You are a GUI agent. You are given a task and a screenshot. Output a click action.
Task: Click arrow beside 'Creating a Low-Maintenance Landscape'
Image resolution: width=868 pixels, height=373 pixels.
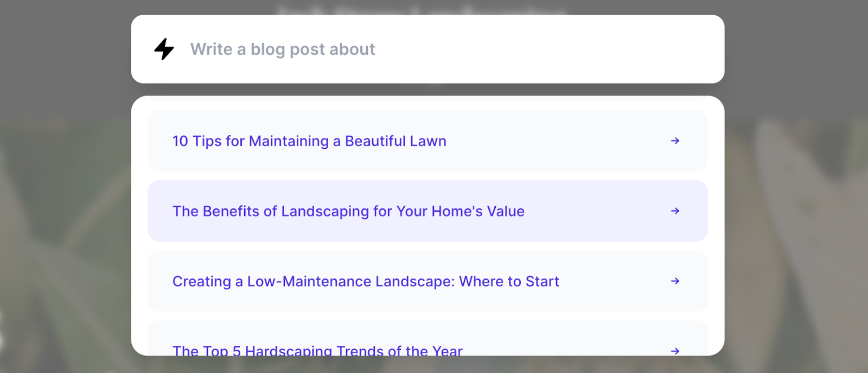675,281
